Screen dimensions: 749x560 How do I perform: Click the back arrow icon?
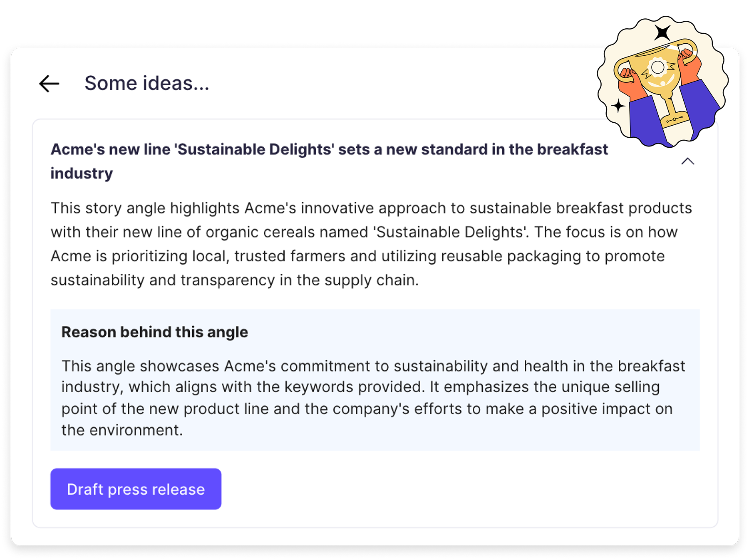click(x=49, y=84)
